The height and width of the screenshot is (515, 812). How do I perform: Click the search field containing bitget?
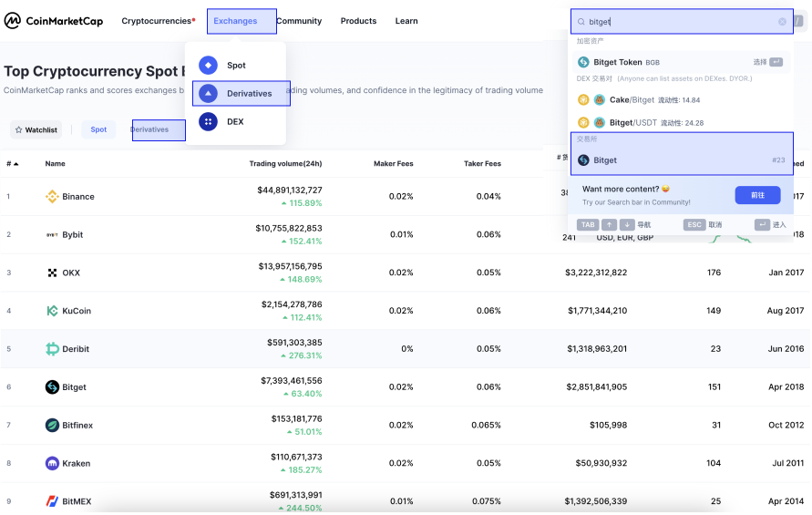(x=682, y=21)
